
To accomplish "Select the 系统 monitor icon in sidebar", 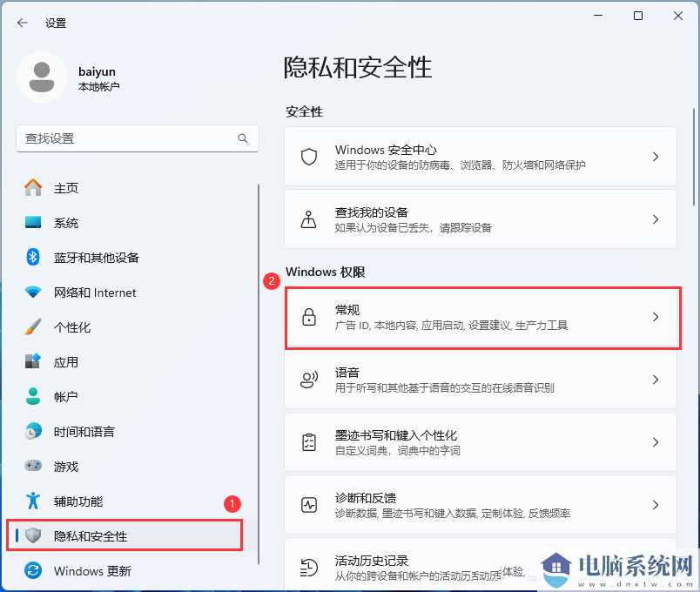I will point(32,223).
